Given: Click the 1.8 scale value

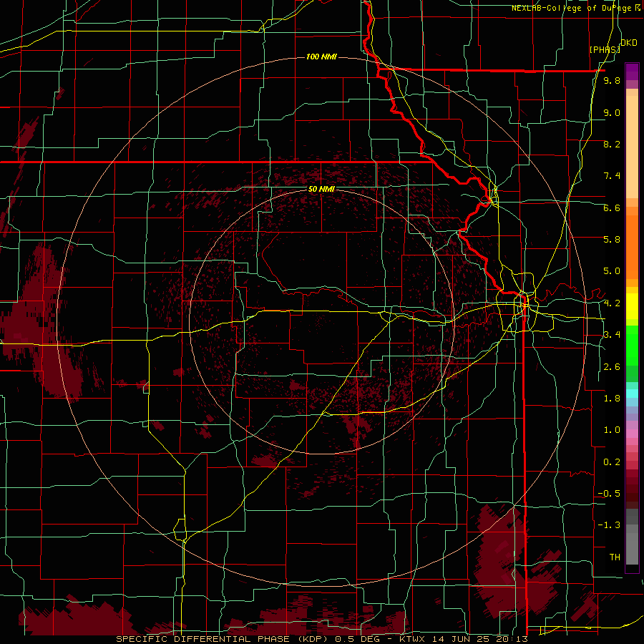Looking at the screenshot, I should pyautogui.click(x=612, y=399).
